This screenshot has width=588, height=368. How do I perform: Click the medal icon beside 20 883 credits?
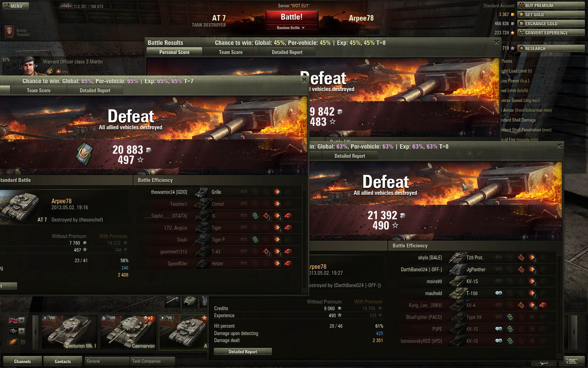[x=84, y=153]
